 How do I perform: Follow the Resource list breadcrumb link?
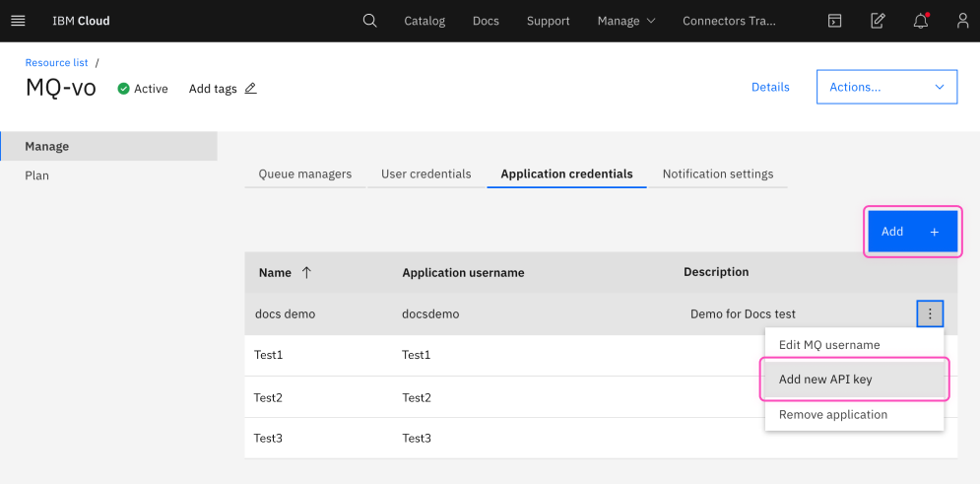[x=56, y=63]
